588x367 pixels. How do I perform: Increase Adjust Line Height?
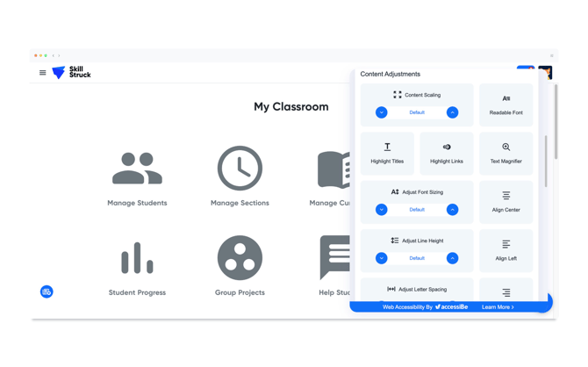point(452,258)
